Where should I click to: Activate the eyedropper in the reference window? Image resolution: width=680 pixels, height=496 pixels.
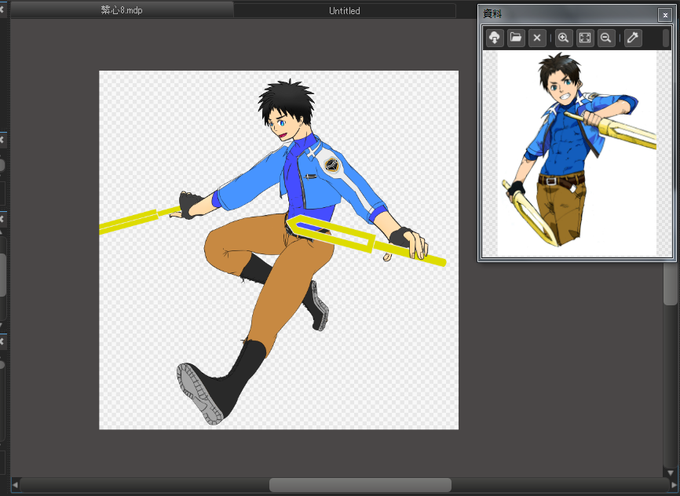633,38
